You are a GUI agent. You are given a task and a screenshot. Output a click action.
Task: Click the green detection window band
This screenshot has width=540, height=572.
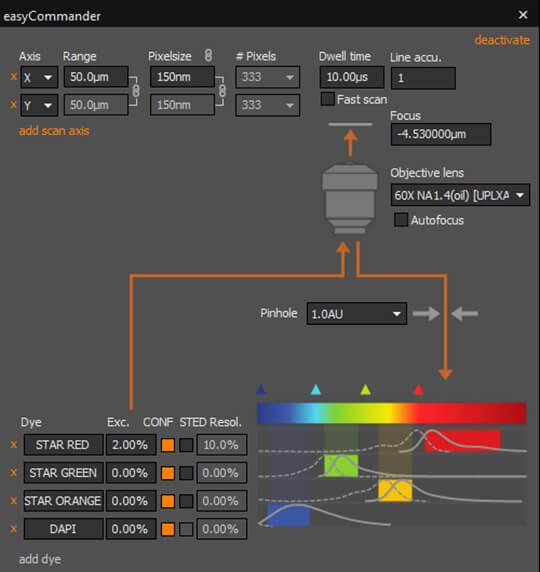click(x=341, y=465)
